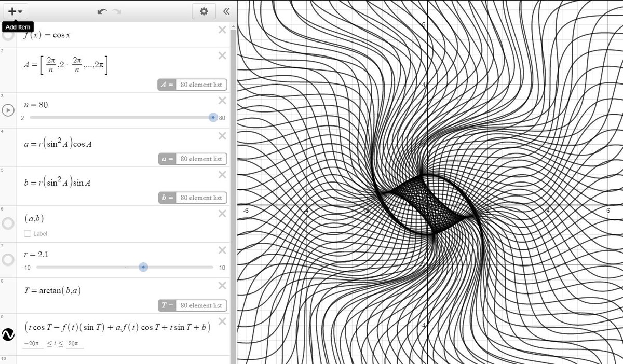Click the n slider upper bound 80
This screenshot has height=364, width=623.
[x=222, y=118]
